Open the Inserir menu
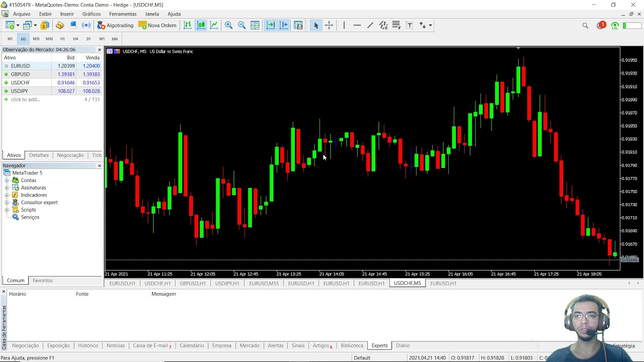644x362 pixels. (x=67, y=14)
